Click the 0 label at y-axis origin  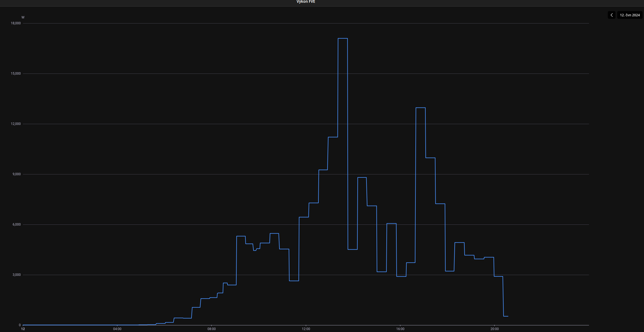(x=20, y=325)
